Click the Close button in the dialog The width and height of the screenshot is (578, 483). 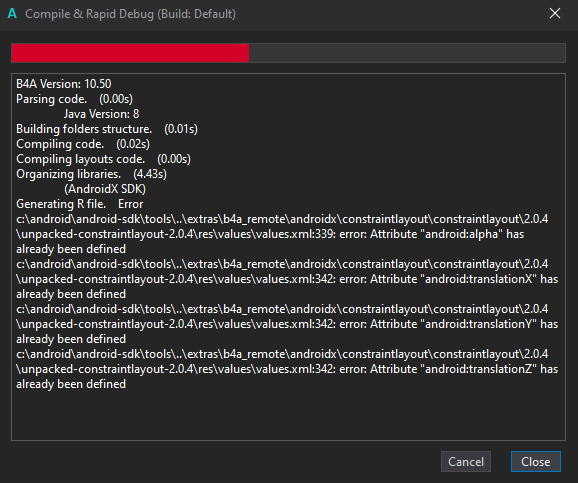click(536, 462)
